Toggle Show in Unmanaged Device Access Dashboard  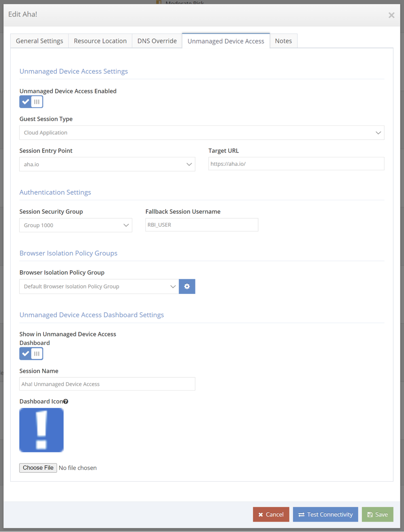click(31, 354)
